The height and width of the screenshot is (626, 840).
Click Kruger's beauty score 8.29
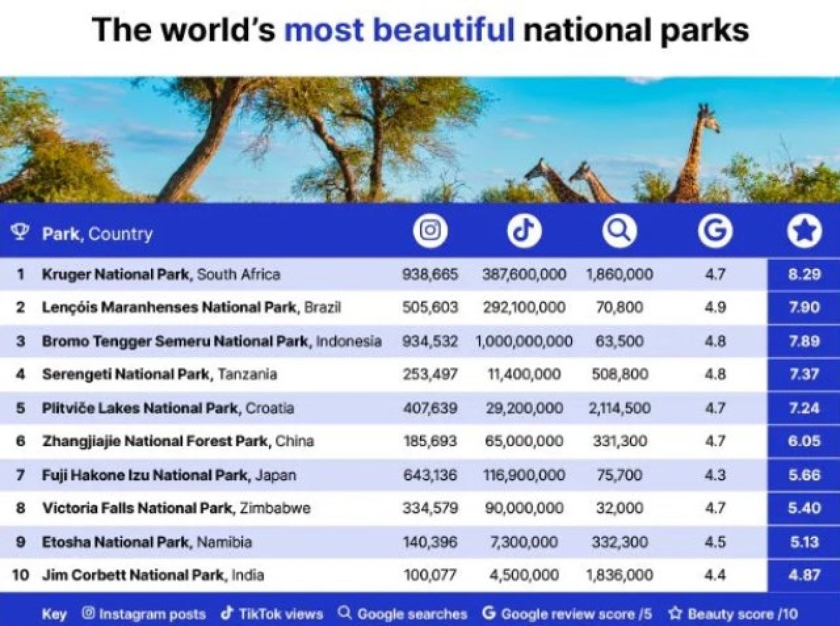coord(804,274)
